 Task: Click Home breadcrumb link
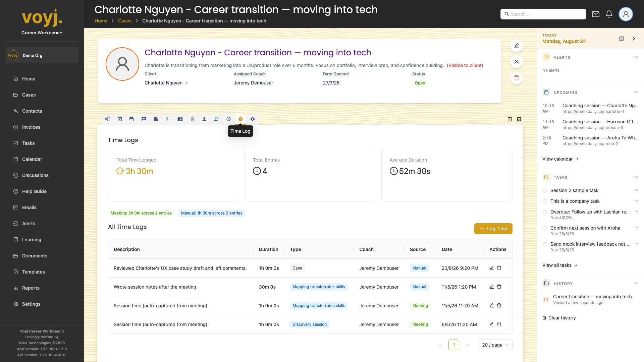tap(101, 21)
